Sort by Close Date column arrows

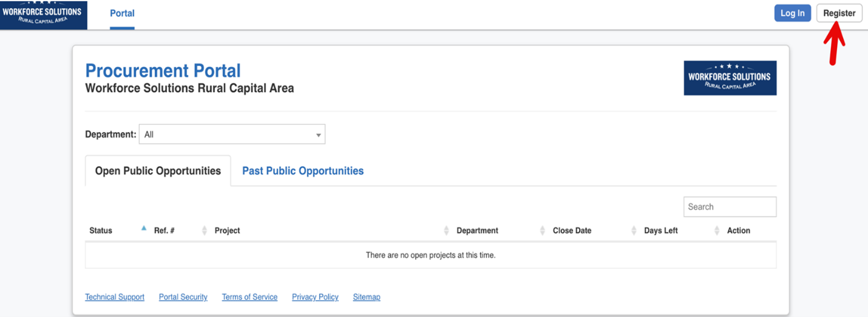coord(634,230)
